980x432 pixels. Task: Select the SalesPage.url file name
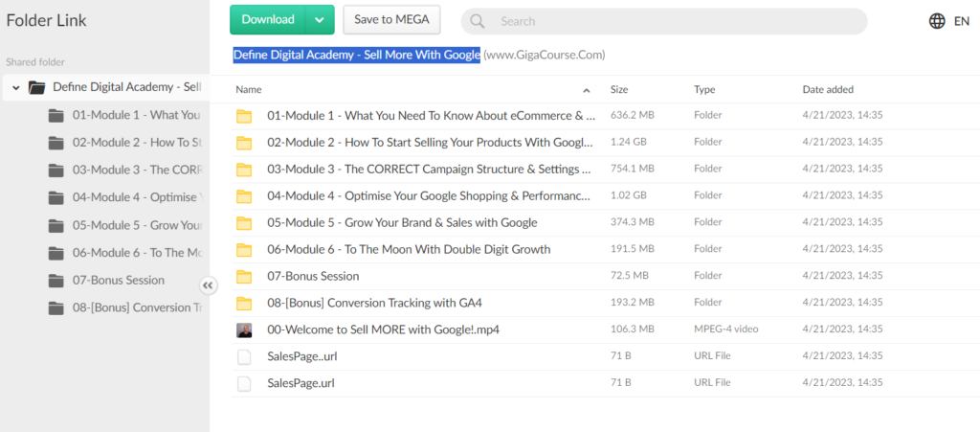301,383
